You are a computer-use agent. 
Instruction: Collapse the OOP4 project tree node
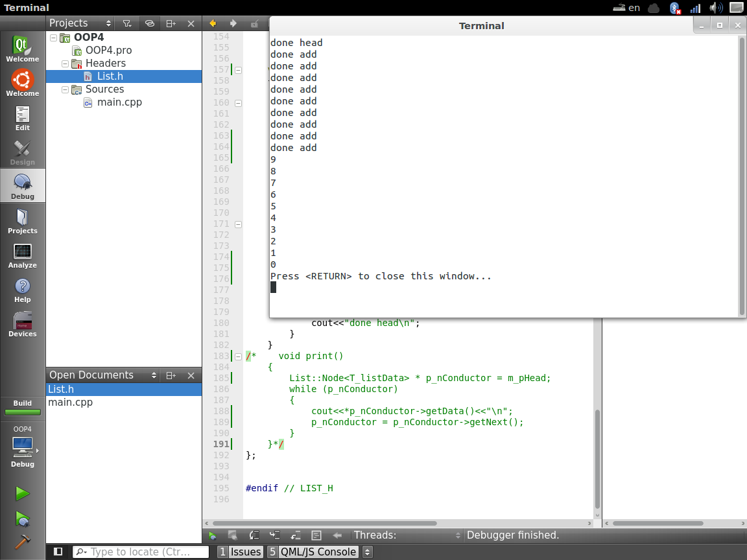click(x=53, y=38)
